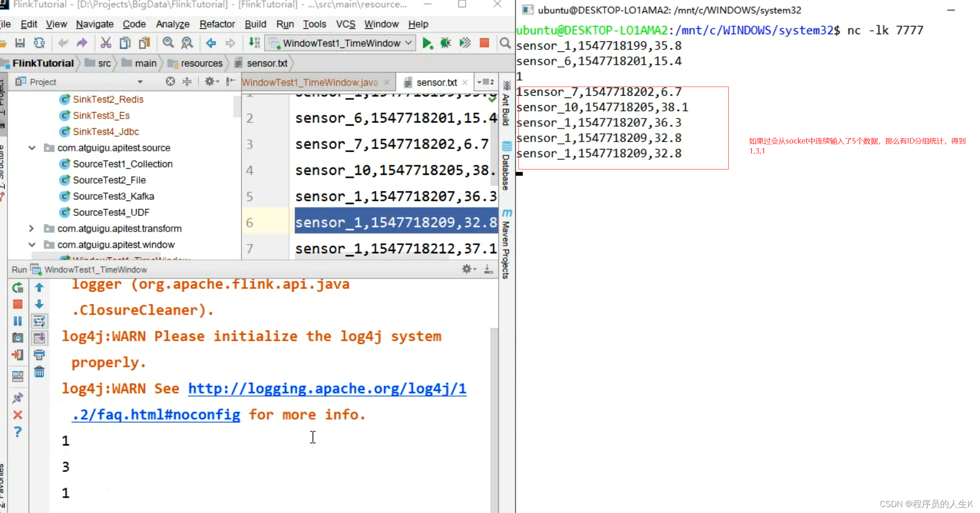Toggle Scroll to the End in console
This screenshot has width=980, height=513.
coord(39,338)
